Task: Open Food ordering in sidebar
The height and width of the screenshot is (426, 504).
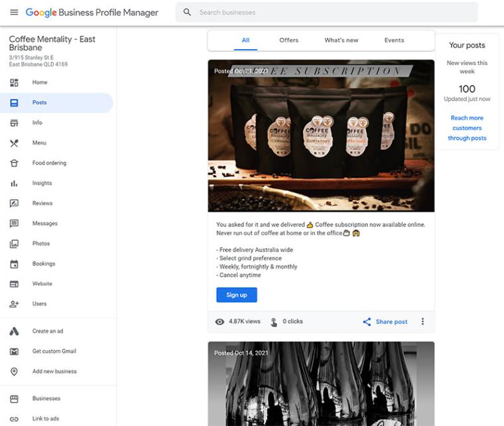Action: pyautogui.click(x=49, y=163)
